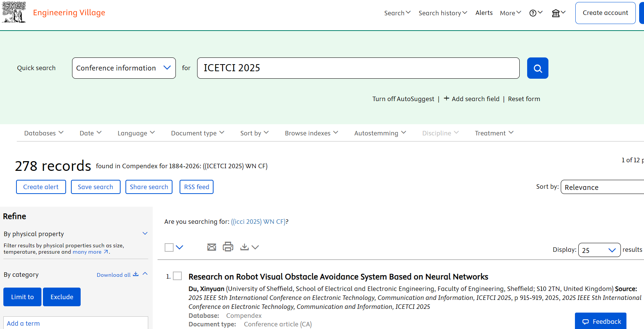Expand select-all options arrow
Image resolution: width=644 pixels, height=329 pixels.
[180, 247]
